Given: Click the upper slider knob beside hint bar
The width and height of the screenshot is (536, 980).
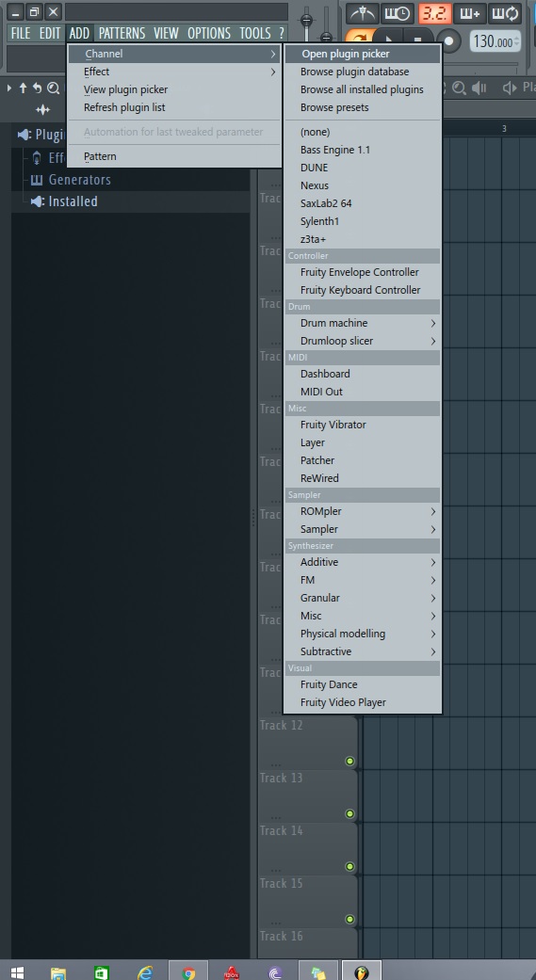Looking at the screenshot, I should tap(307, 19).
